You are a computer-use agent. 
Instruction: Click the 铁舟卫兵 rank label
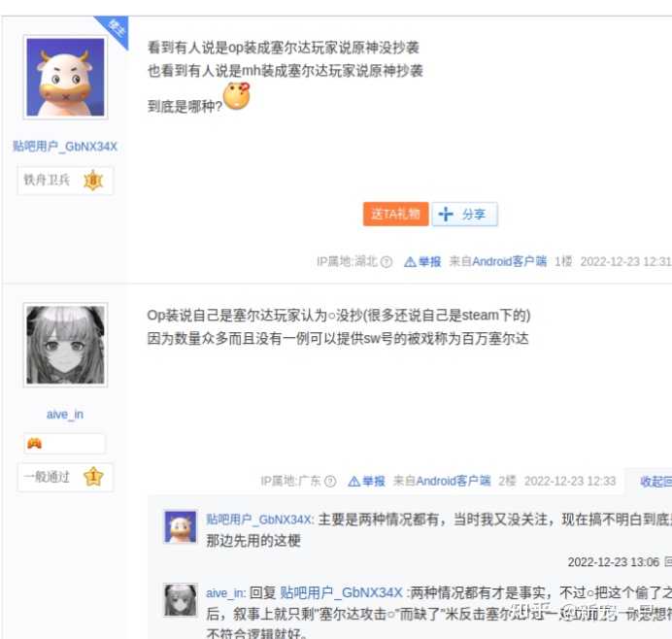(47, 180)
